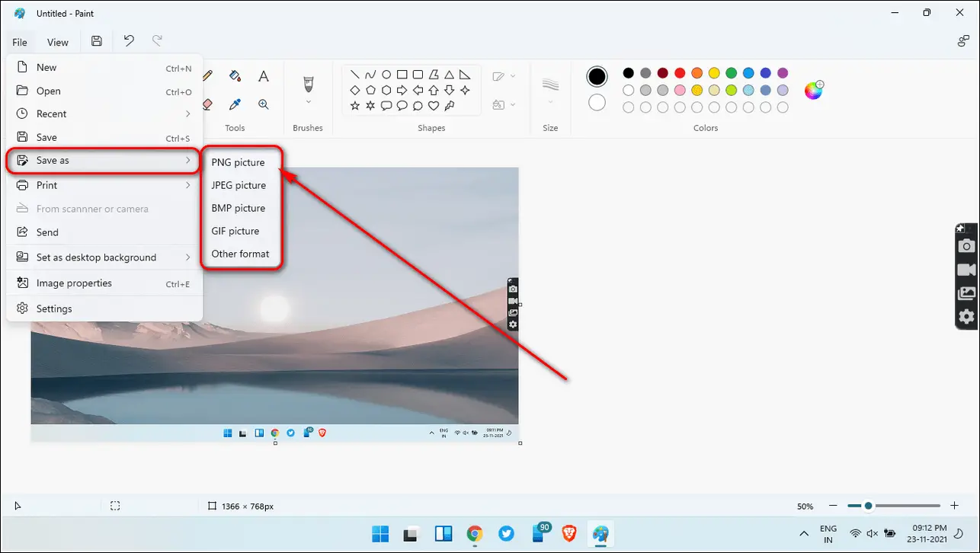
Task: Select the Text tool
Action: [264, 75]
